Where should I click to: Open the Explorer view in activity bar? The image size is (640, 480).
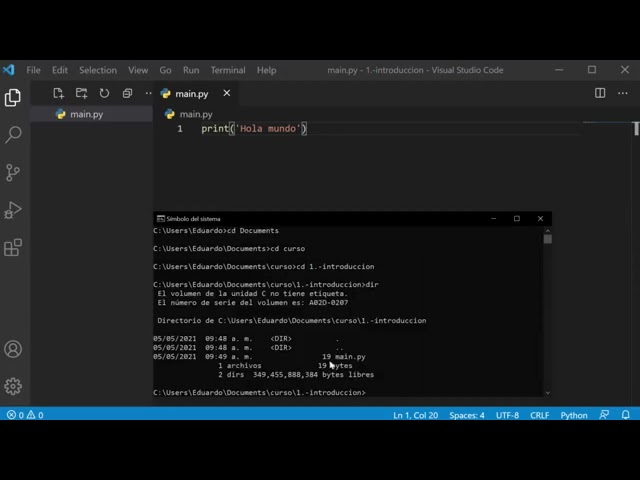[13, 98]
